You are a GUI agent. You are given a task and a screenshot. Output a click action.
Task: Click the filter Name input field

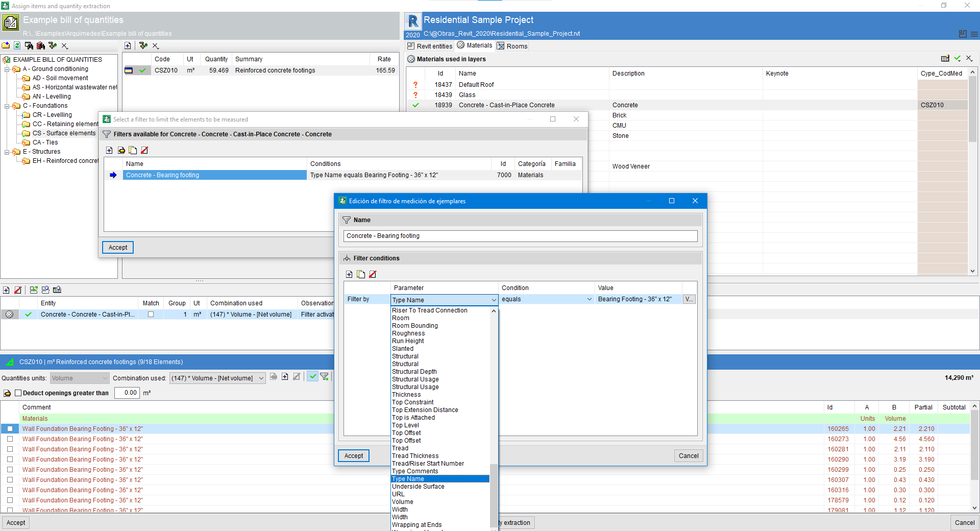tap(520, 236)
